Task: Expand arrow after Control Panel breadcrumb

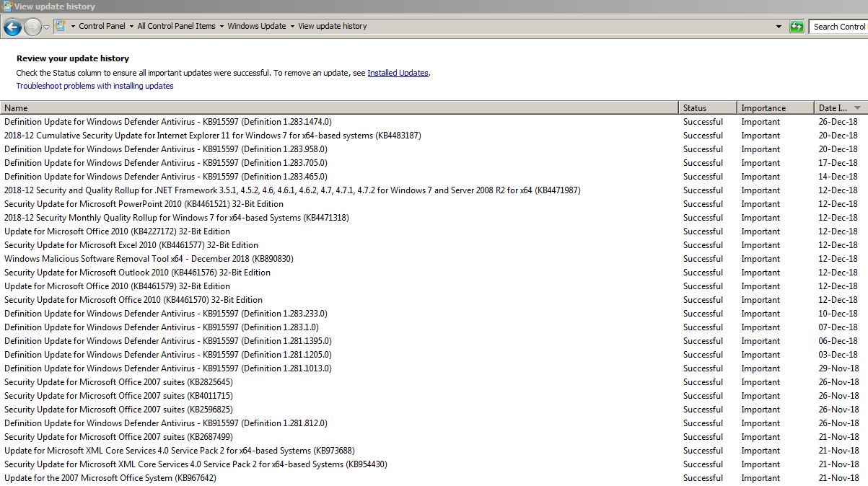Action: point(131,27)
